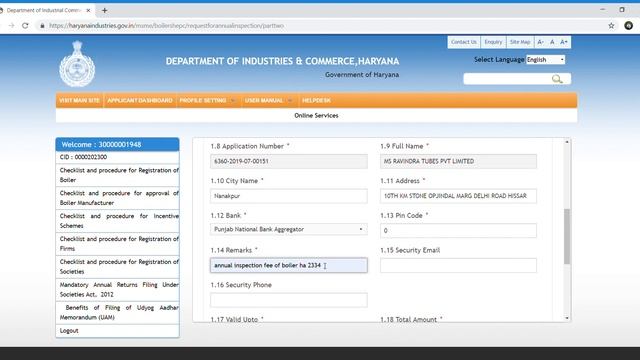Reload the page with the refresh icon
Viewport: 640px width, 360px height.
[25, 26]
